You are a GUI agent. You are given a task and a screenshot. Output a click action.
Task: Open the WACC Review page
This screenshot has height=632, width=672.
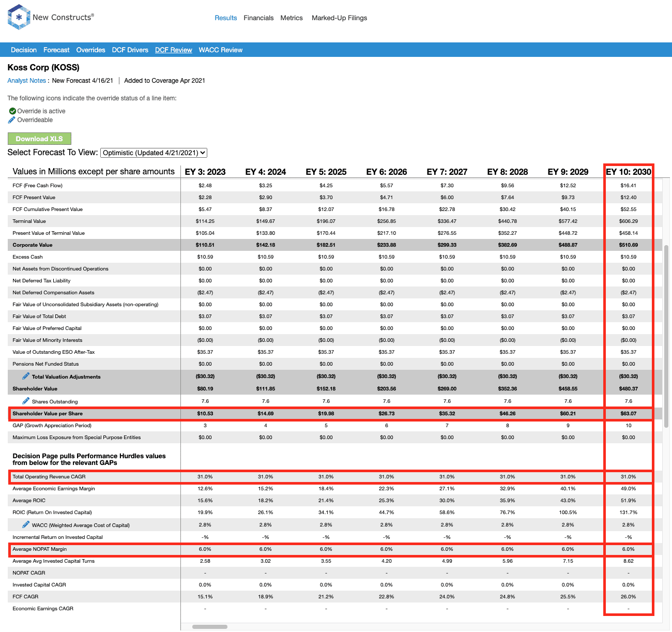(x=221, y=50)
